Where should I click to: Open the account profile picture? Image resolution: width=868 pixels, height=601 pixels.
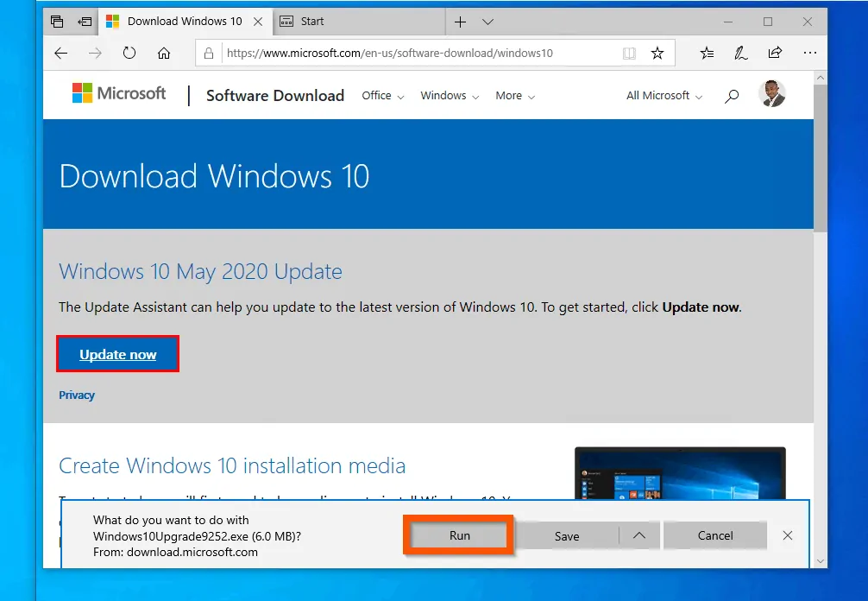pyautogui.click(x=771, y=93)
